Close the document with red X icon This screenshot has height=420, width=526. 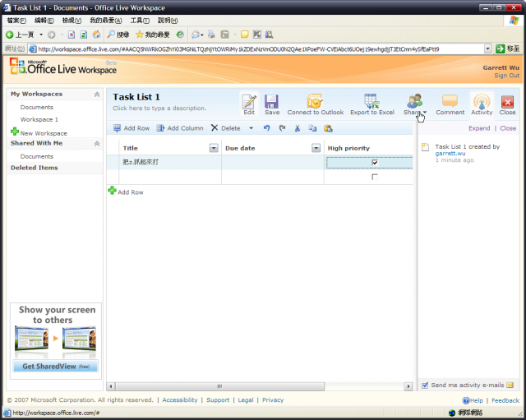pyautogui.click(x=507, y=102)
